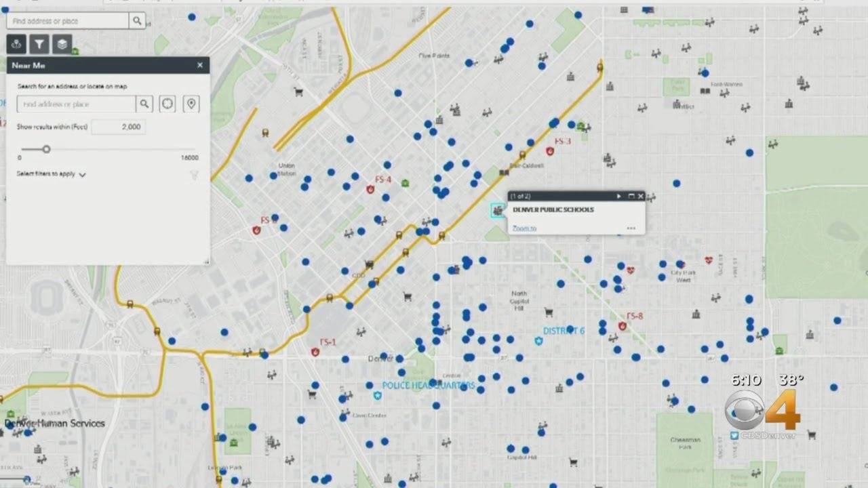Click the shopping cart marker below North Capitol Hill
The height and width of the screenshot is (488, 868).
tap(549, 312)
